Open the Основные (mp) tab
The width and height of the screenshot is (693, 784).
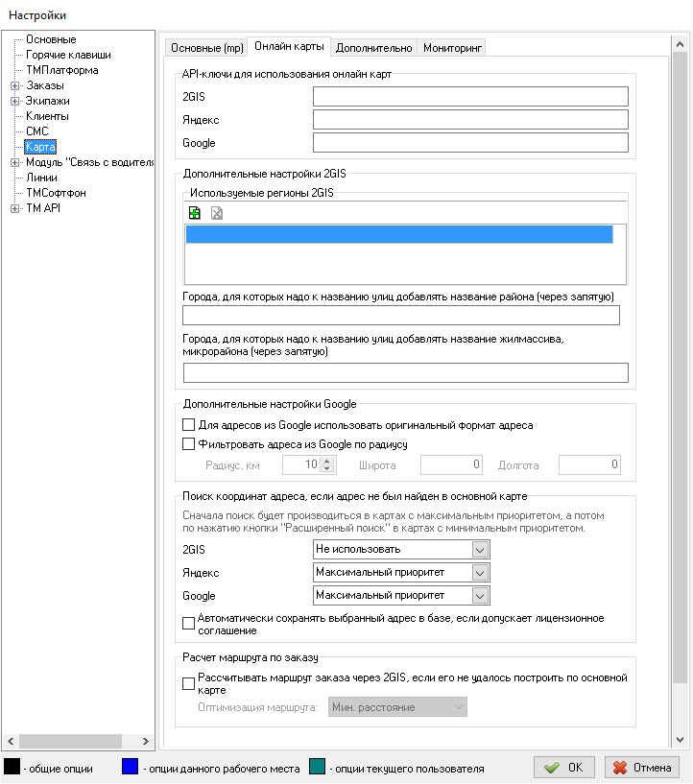click(206, 47)
